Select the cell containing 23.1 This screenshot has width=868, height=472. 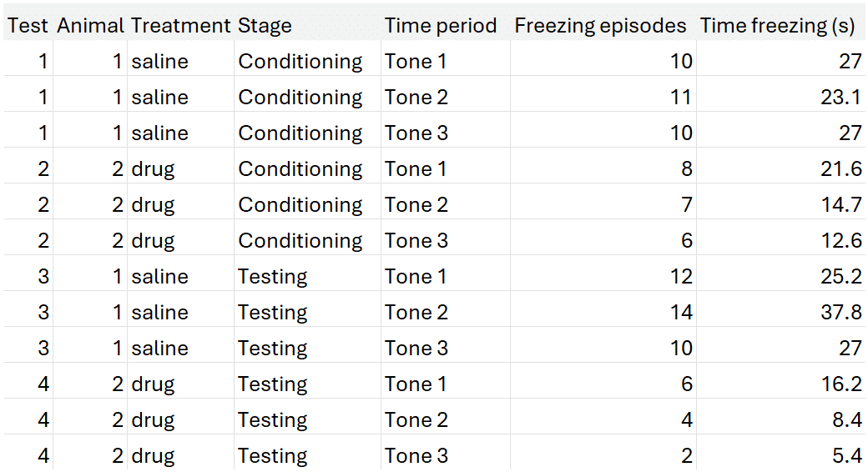(x=840, y=98)
